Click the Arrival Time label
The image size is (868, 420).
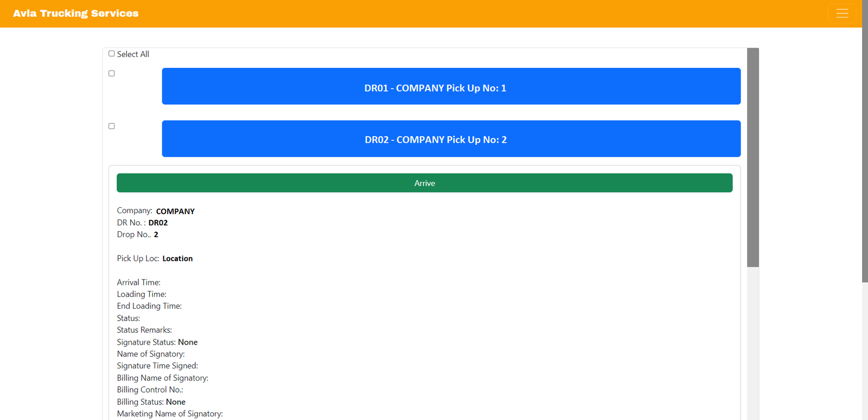pos(139,283)
